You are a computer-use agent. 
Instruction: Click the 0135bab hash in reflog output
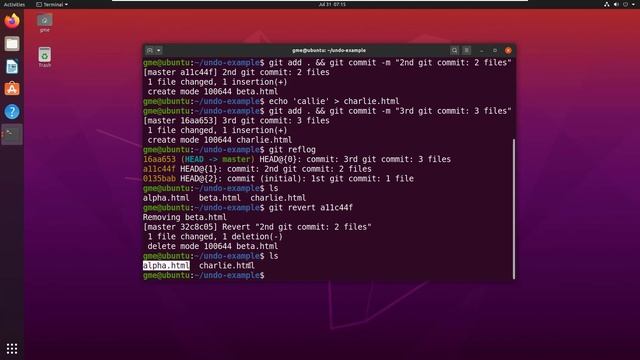159,179
